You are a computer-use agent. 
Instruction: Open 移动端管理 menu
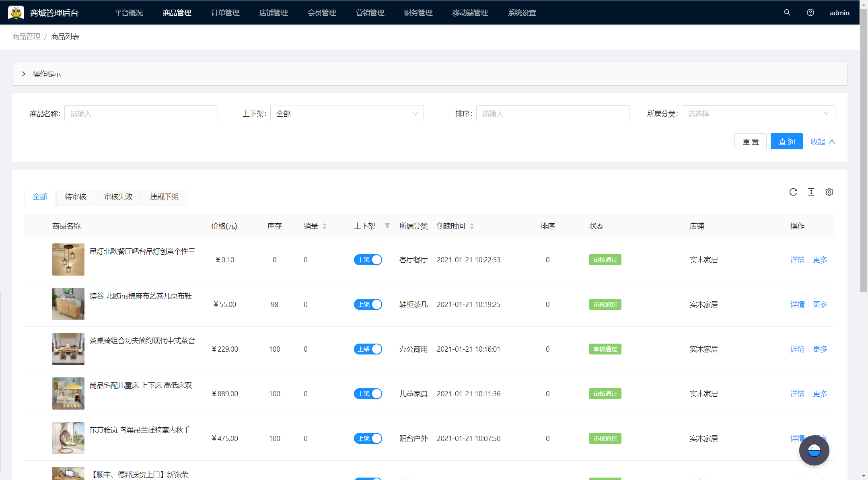[470, 12]
